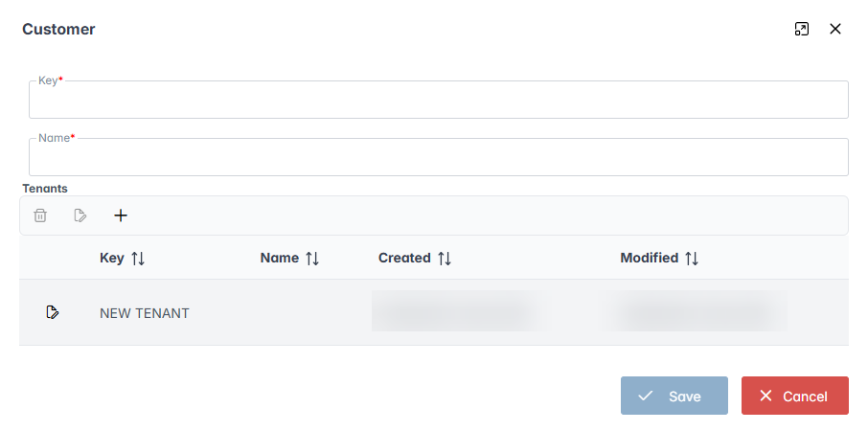The height and width of the screenshot is (431, 868).
Task: Close the Customer dialog with the X icon
Action: pyautogui.click(x=835, y=29)
